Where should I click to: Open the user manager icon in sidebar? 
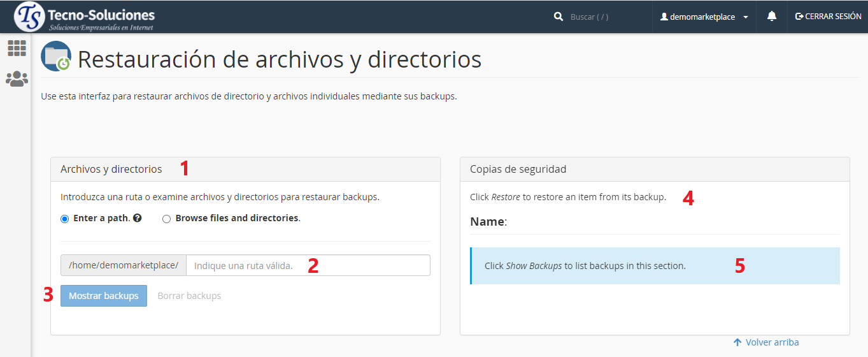[17, 79]
